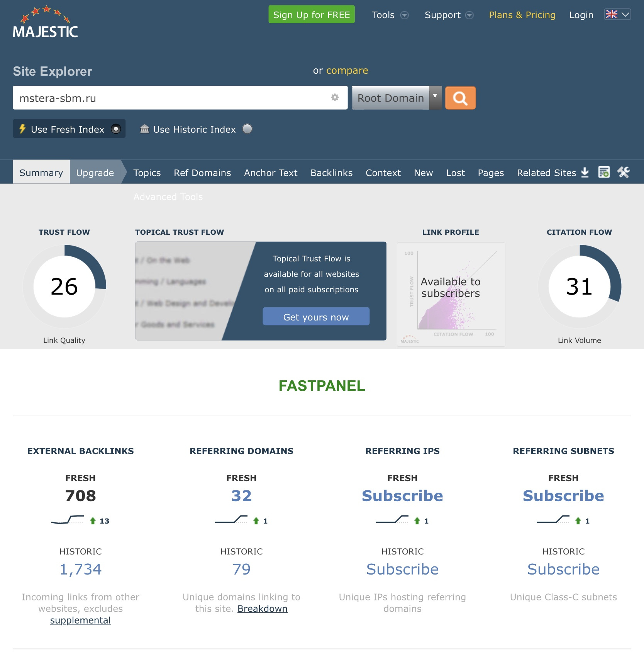Click Sign Up for FREE button
The height and width of the screenshot is (656, 644).
312,14
